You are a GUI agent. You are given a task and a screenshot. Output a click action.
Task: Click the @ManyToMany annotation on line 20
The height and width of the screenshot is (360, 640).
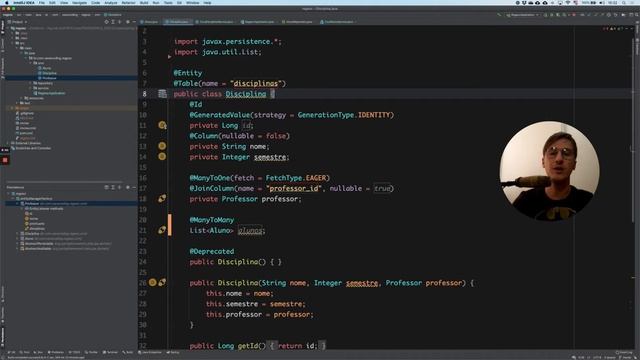(x=212, y=220)
